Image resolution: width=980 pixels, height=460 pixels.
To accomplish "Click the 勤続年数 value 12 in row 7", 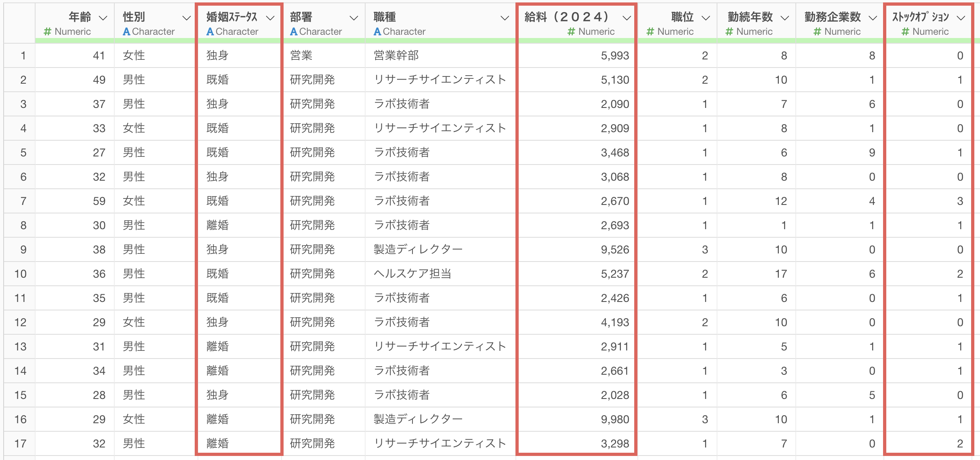I will tap(780, 201).
